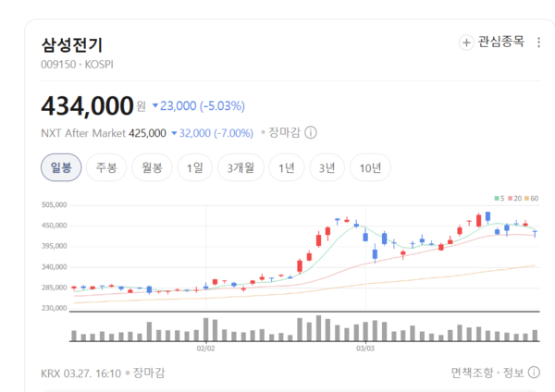555x392 pixels.
Task: Show the 10년 chart range
Action: tap(370, 167)
